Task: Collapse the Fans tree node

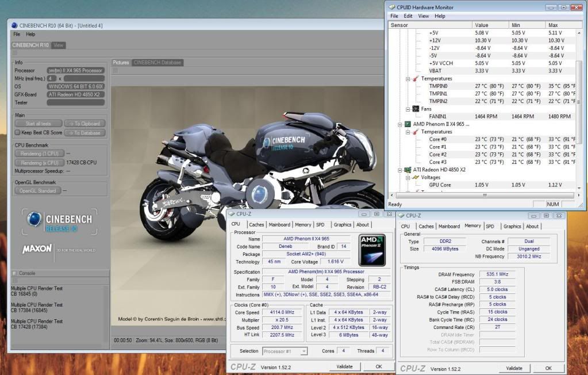Action: tap(408, 109)
